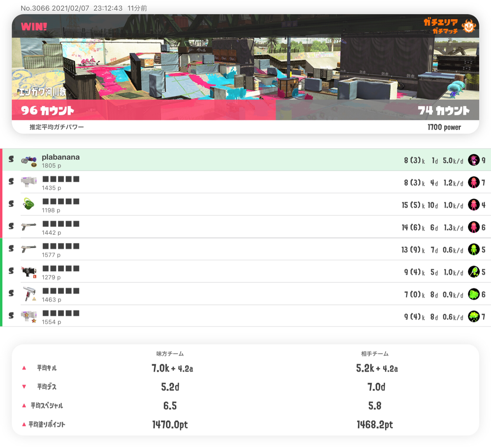This screenshot has width=491, height=448.
Task: Click the S rank badge beside plabanana
Action: (11, 159)
